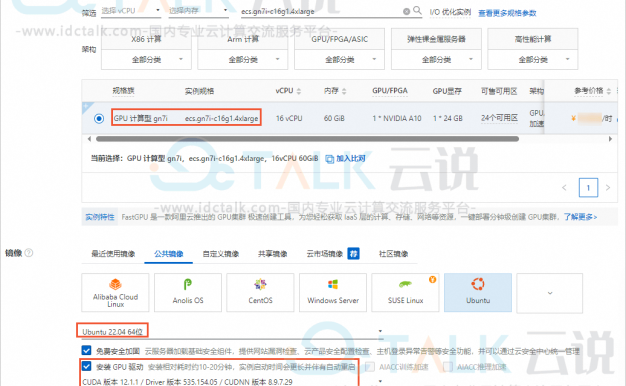Click the I/O 优化实例 label
This screenshot has width=626, height=386.
pyautogui.click(x=450, y=12)
